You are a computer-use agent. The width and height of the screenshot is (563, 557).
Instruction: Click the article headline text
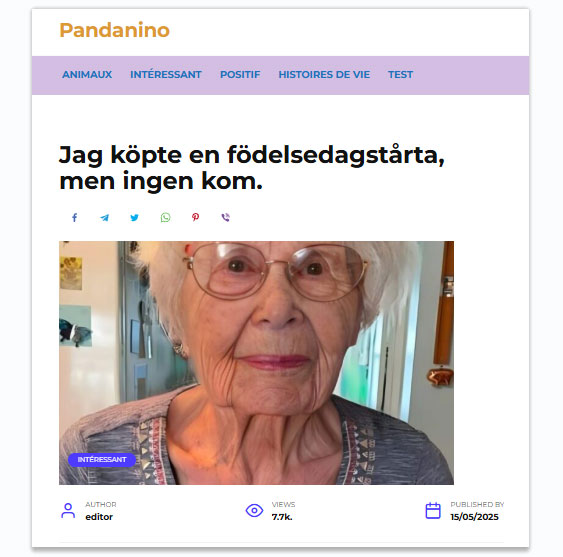point(252,168)
